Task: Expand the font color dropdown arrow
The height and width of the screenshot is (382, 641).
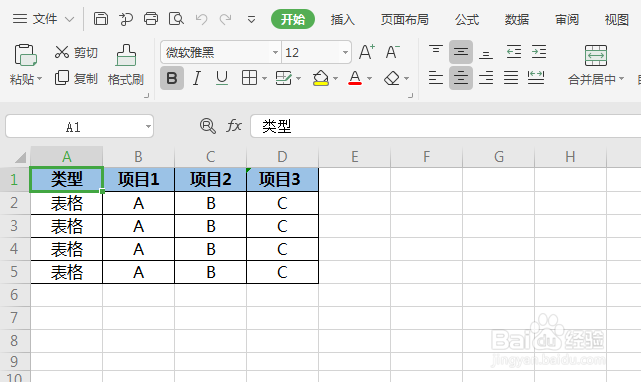Action: (x=370, y=79)
